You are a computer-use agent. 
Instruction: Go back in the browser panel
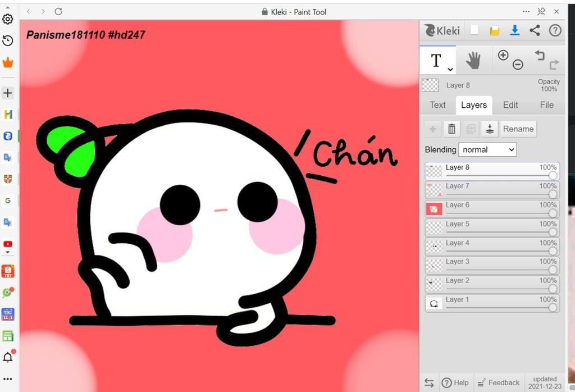(x=28, y=12)
